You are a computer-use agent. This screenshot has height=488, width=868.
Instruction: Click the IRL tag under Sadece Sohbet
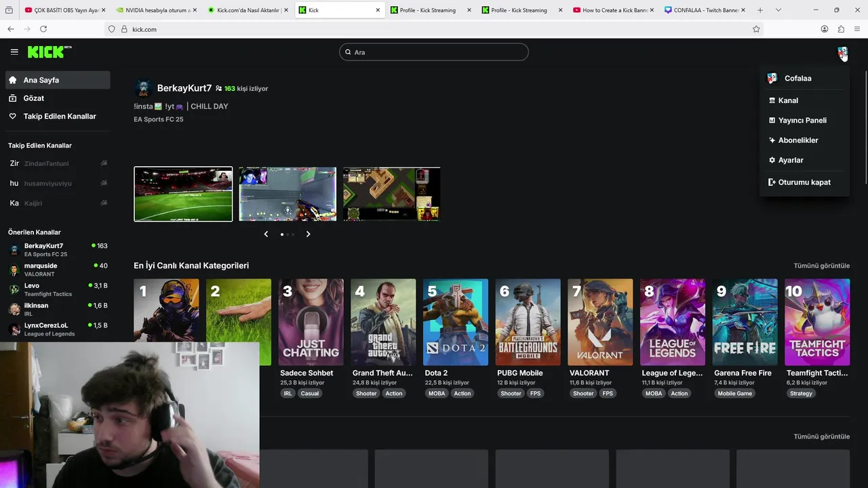288,393
